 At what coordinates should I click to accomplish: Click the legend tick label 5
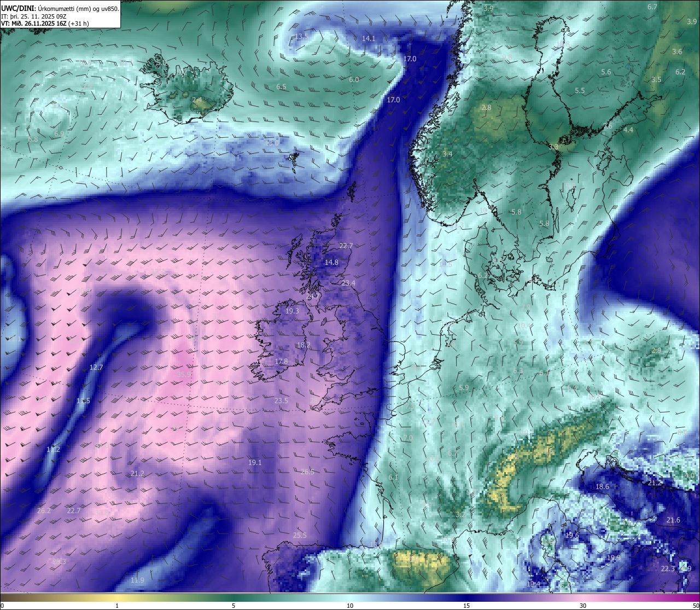[x=234, y=606]
